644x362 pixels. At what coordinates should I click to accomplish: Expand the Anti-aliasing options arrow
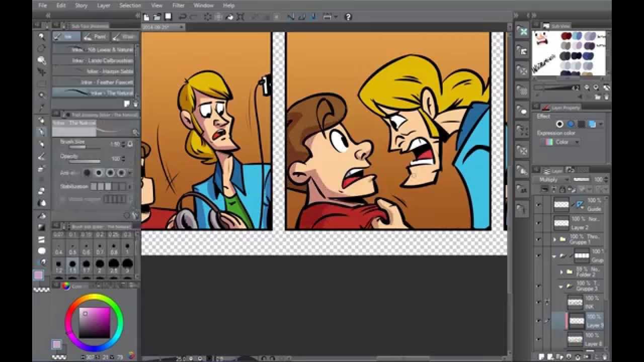(x=130, y=172)
